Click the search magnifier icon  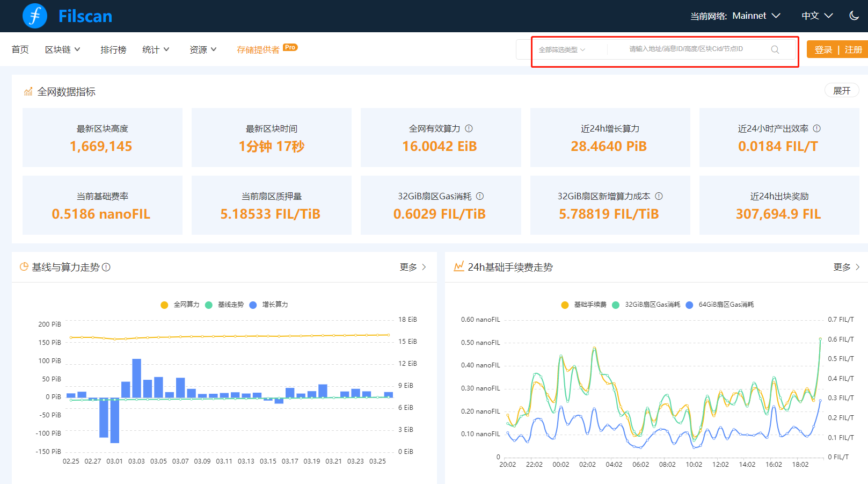tap(775, 49)
